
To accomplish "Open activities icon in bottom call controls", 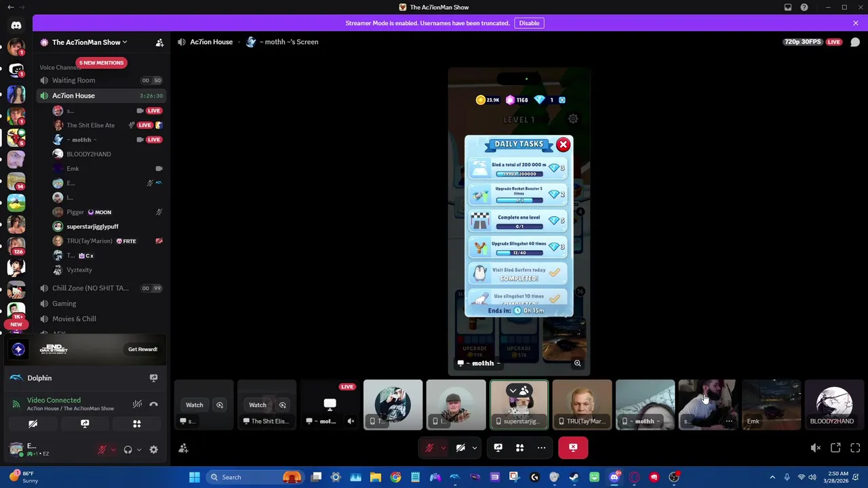I will 519,447.
